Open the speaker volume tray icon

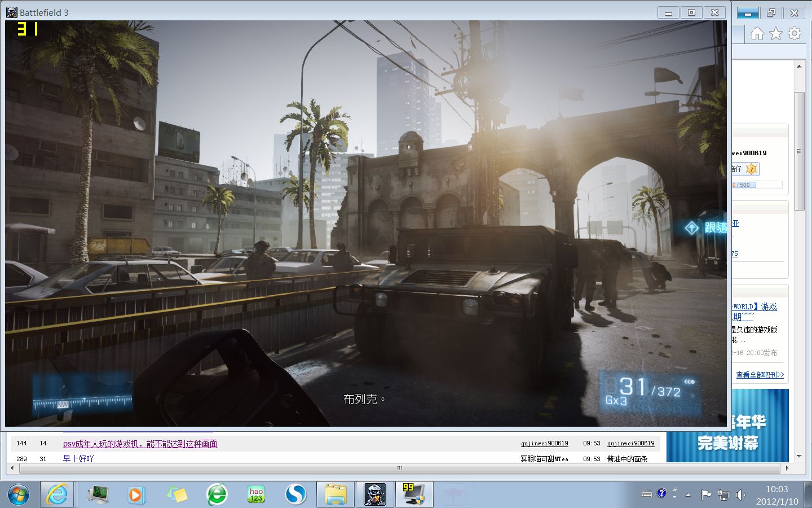740,495
